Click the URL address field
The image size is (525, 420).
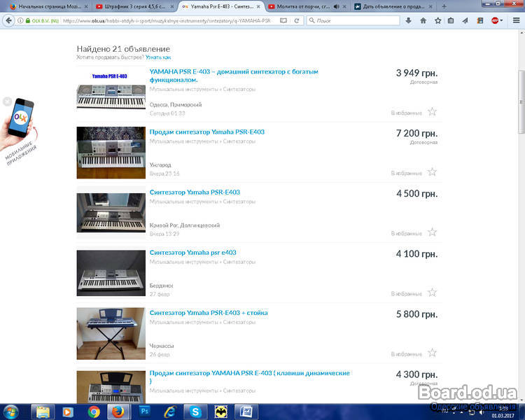167,20
